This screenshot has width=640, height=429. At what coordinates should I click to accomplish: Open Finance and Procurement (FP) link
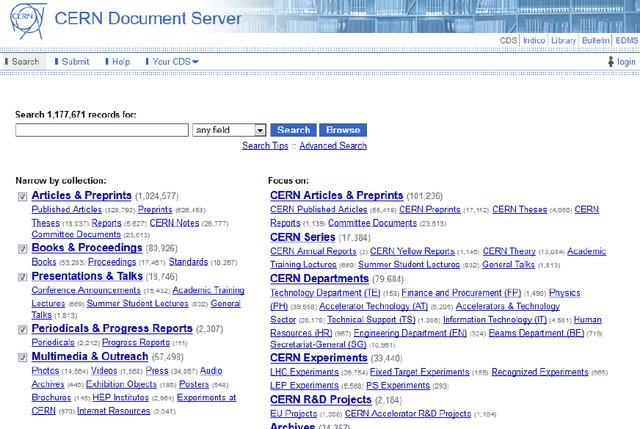pyautogui.click(x=461, y=293)
